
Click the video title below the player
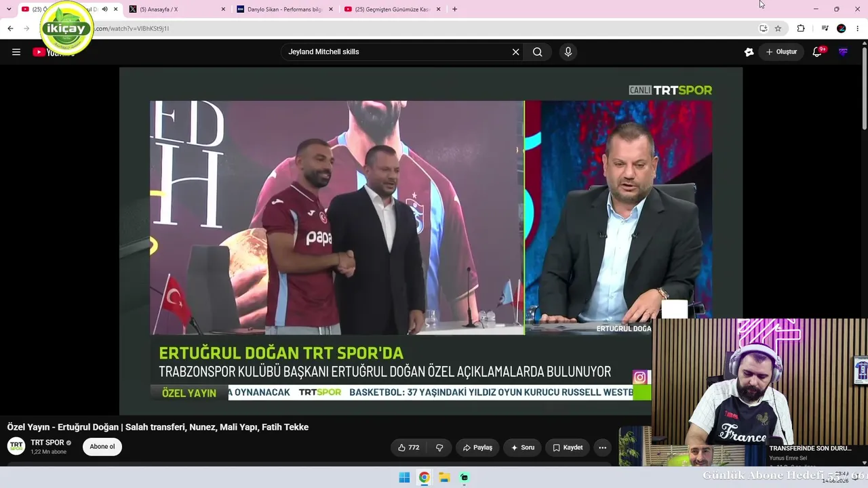pos(158,427)
